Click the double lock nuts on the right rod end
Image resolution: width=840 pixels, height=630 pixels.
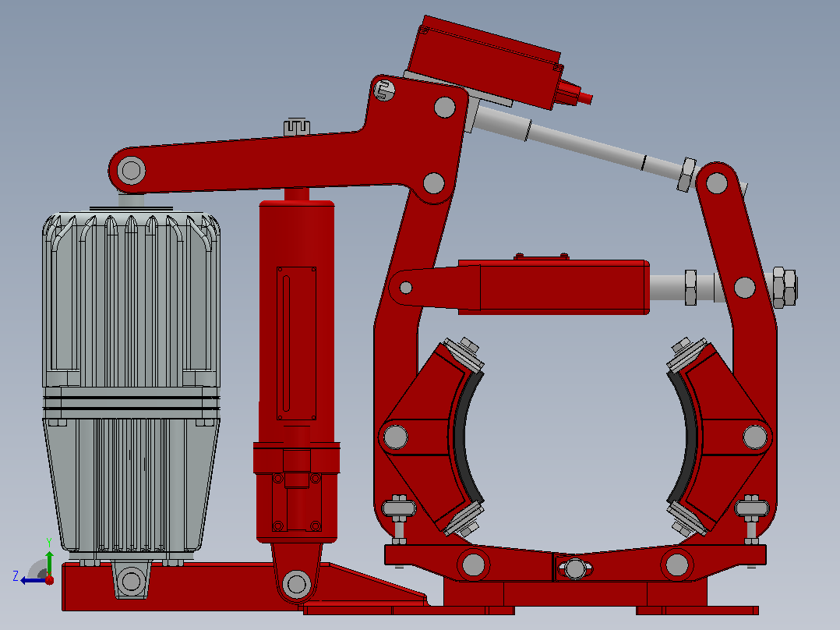click(x=785, y=287)
